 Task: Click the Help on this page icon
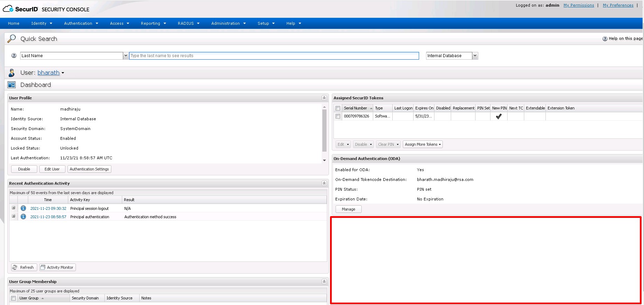click(x=605, y=39)
